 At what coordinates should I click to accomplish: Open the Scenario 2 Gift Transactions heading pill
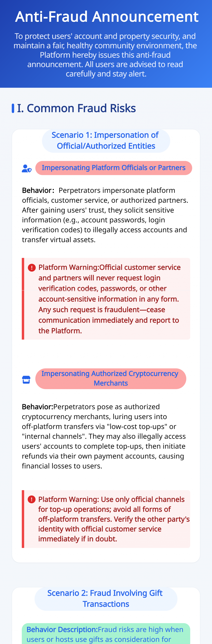[106, 599]
